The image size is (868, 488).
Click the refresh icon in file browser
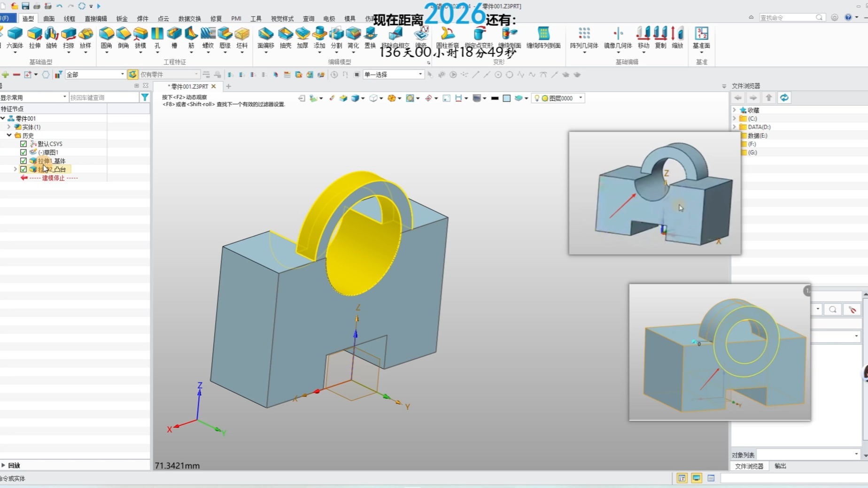click(x=784, y=98)
